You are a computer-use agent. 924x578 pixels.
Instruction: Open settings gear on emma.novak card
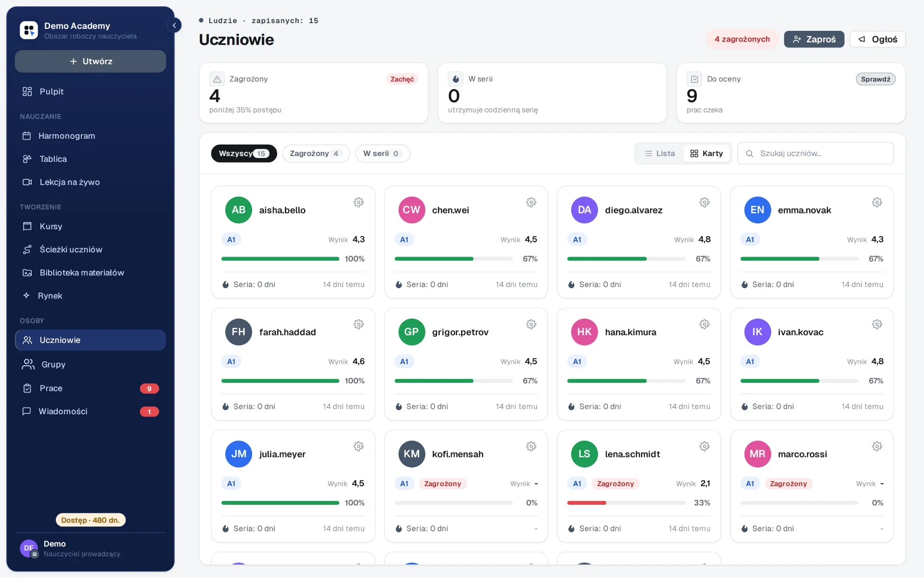click(x=877, y=202)
